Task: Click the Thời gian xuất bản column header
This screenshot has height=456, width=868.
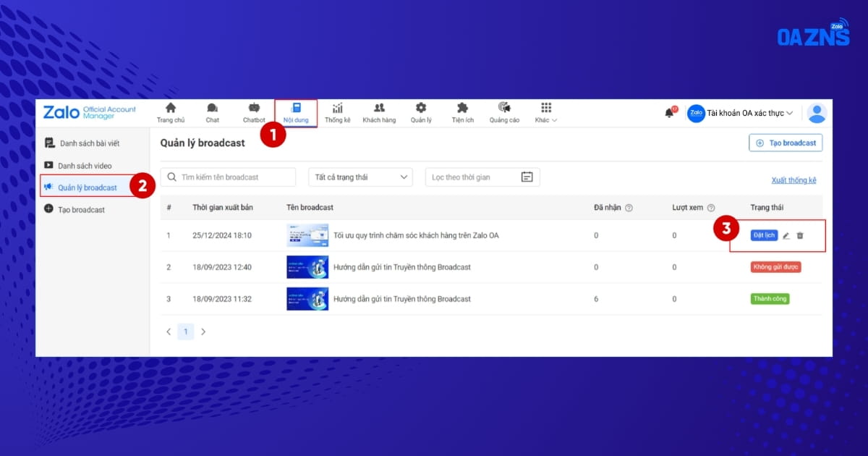Action: pyautogui.click(x=223, y=208)
